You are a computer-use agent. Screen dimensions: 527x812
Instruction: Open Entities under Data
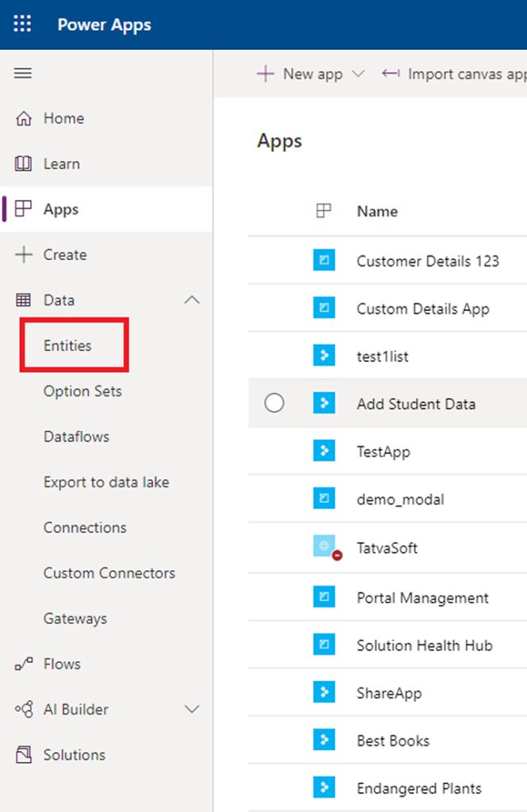(x=67, y=346)
